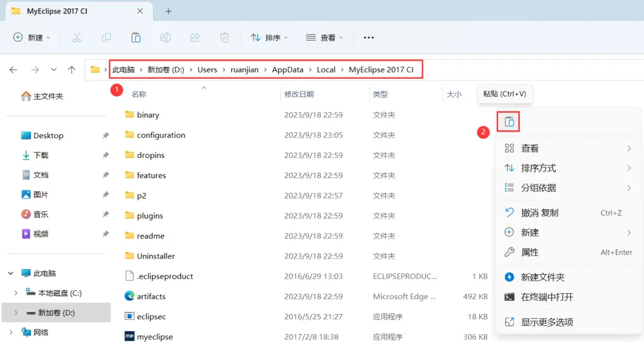Open the three-dot more options menu
Image resolution: width=644 pixels, height=342 pixels.
(x=369, y=38)
